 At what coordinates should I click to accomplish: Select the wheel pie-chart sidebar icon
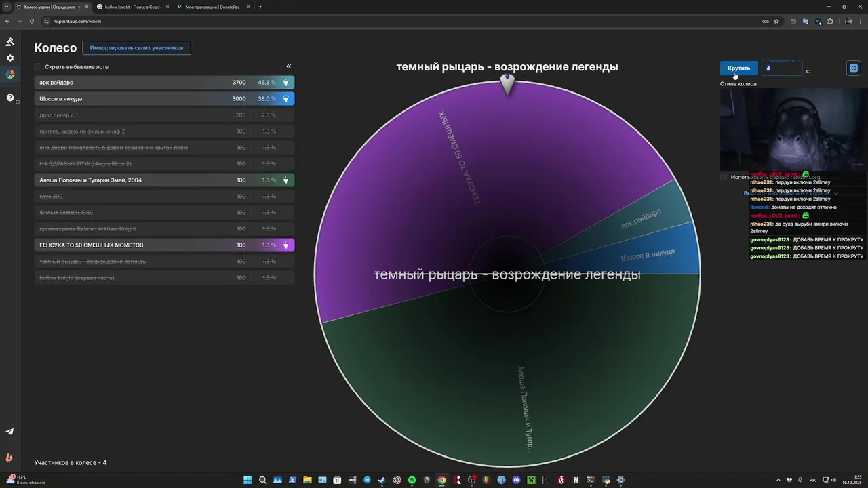pyautogui.click(x=10, y=75)
